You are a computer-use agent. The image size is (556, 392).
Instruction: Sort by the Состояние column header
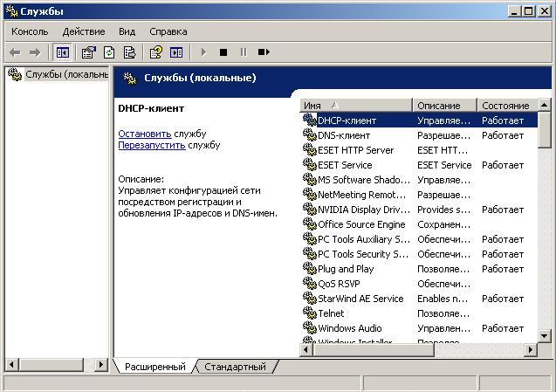507,106
